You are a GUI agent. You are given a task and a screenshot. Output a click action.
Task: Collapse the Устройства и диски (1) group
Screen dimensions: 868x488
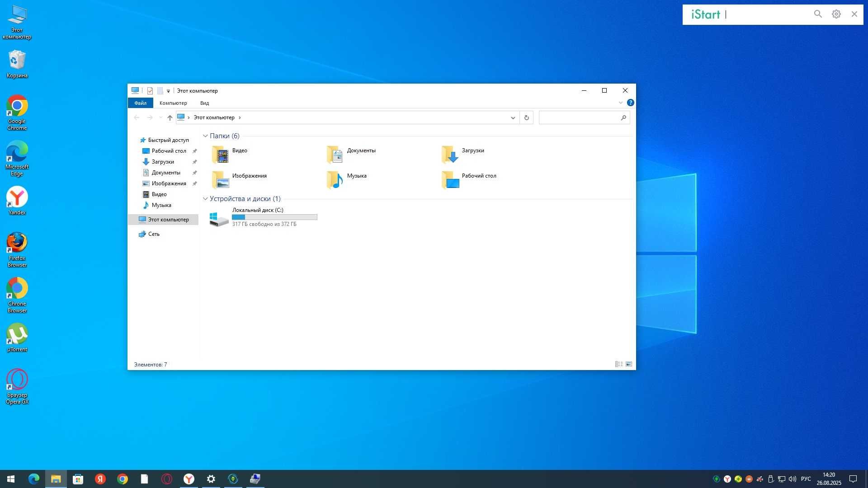tap(205, 199)
